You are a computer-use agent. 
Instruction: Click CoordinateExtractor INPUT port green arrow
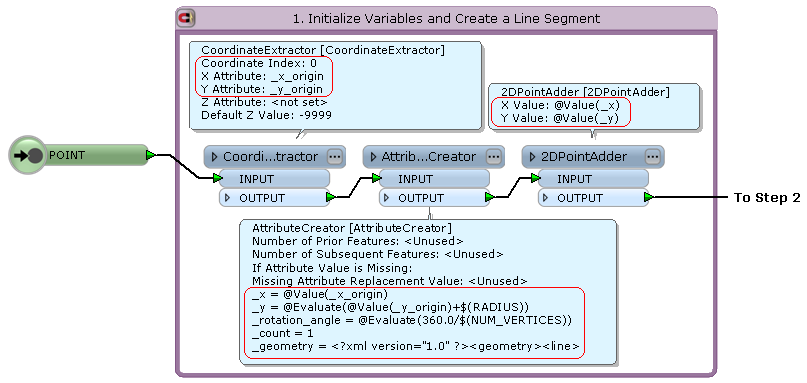coord(218,179)
